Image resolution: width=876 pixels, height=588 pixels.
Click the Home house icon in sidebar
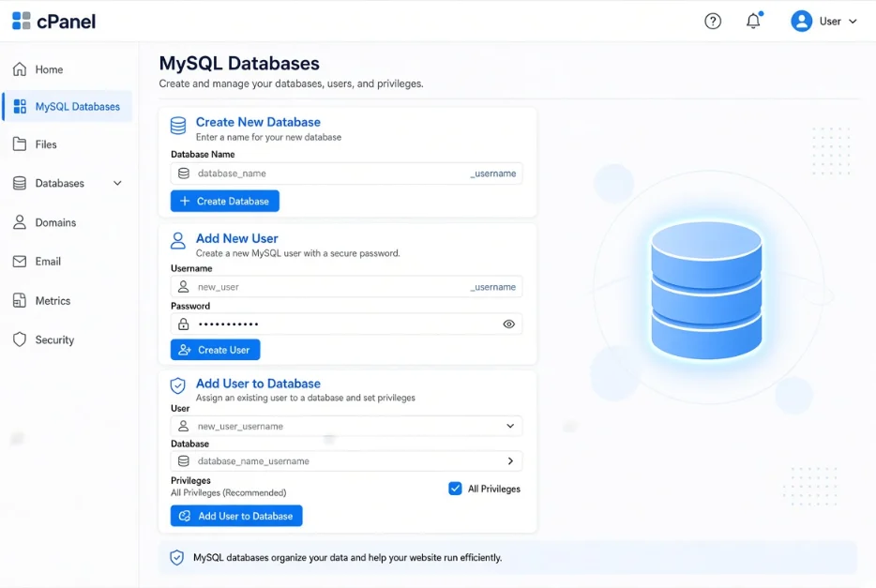pyautogui.click(x=20, y=69)
